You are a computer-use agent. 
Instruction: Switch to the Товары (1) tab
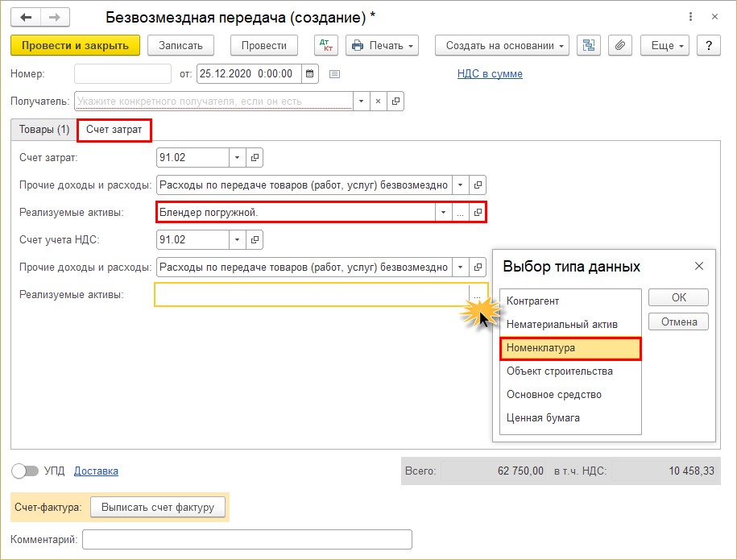click(x=43, y=129)
